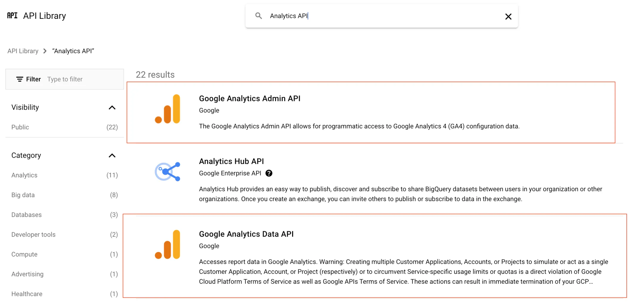Collapse the Category filter section
The width and height of the screenshot is (644, 304).
(x=112, y=156)
